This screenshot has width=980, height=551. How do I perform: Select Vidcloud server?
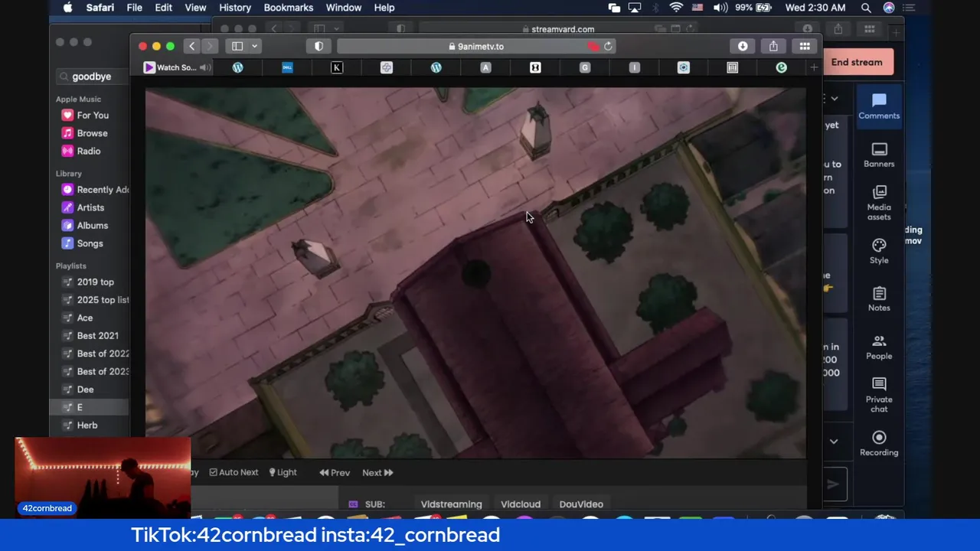tap(521, 504)
